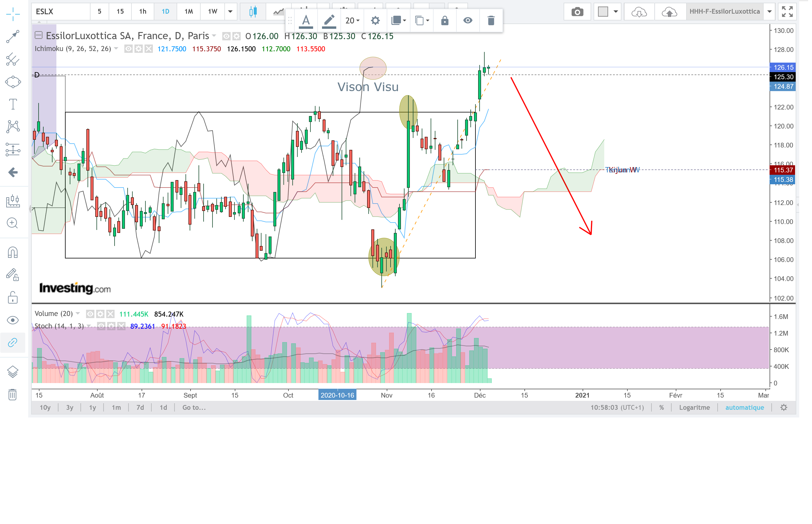Open EssilorLuxottica series settings gear
The height and width of the screenshot is (524, 812).
[237, 36]
